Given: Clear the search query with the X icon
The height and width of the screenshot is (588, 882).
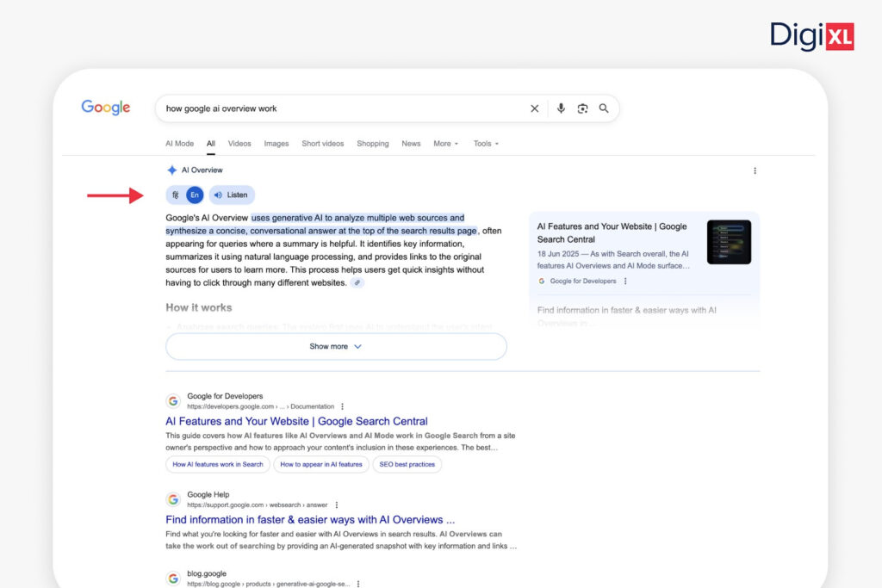Looking at the screenshot, I should [535, 108].
